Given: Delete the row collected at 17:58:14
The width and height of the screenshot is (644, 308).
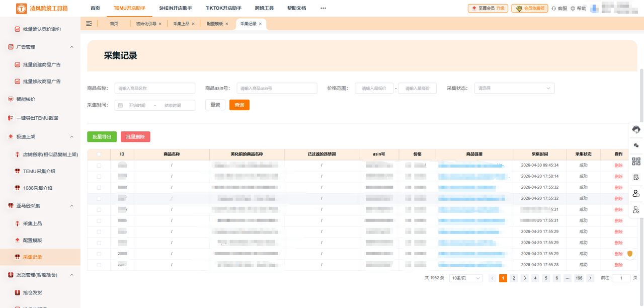Looking at the screenshot, I should (x=618, y=176).
